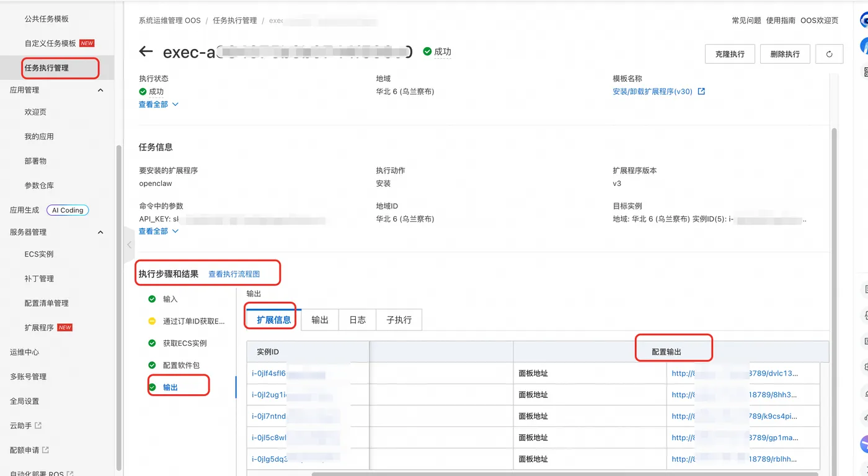Open panel address URL ending gp1ma

(x=735, y=438)
